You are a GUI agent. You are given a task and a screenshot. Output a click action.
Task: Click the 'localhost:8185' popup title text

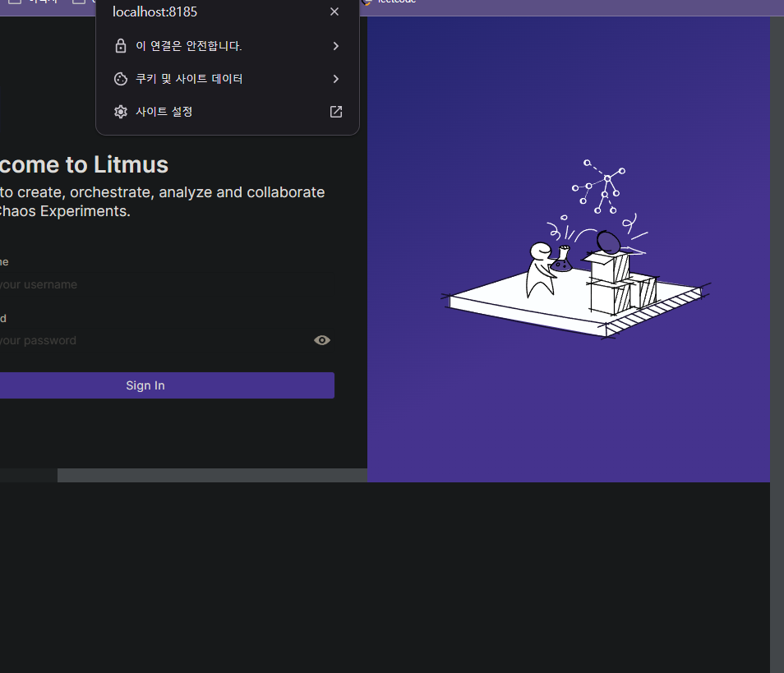[155, 12]
